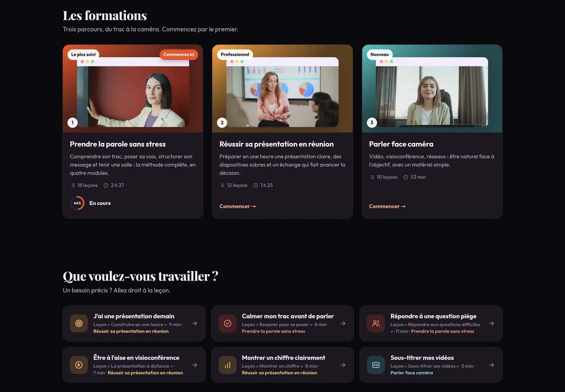565x392 pixels.
Task: Click the play icon for "Être à l'aise en visioconférence"
Action: (79, 365)
